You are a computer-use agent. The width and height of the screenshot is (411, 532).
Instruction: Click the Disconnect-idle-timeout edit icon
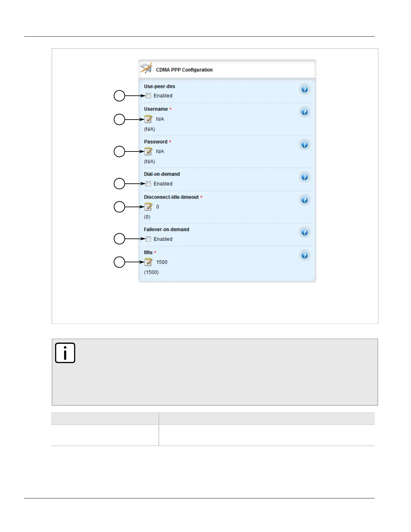pyautogui.click(x=148, y=207)
